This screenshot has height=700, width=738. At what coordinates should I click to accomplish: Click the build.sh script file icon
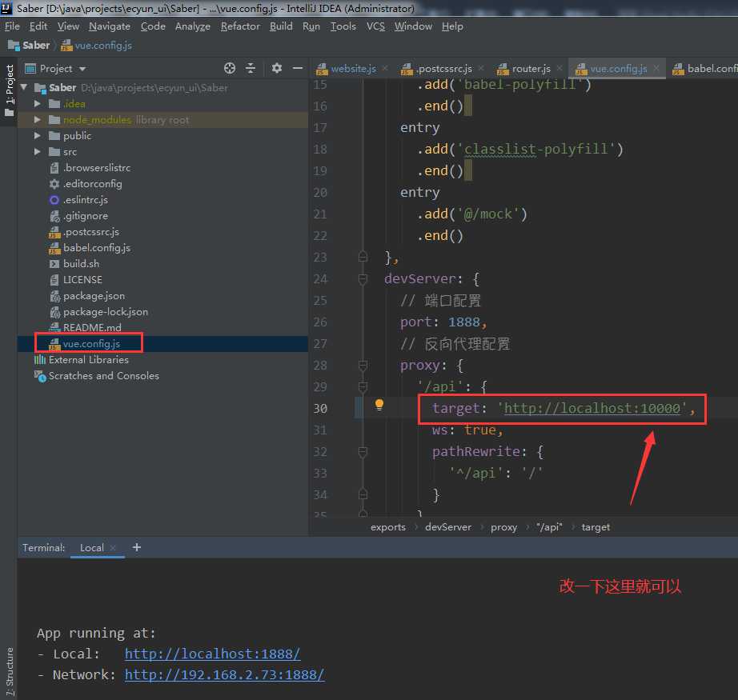[x=54, y=264]
